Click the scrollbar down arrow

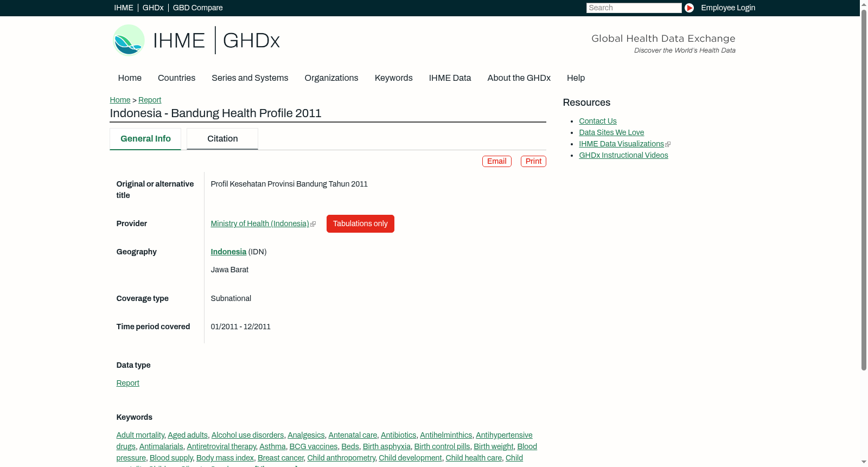click(864, 463)
